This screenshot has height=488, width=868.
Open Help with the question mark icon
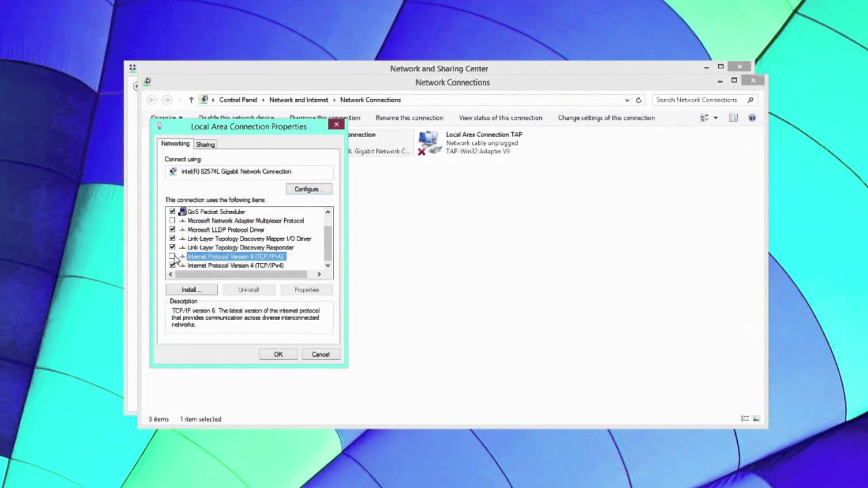752,118
